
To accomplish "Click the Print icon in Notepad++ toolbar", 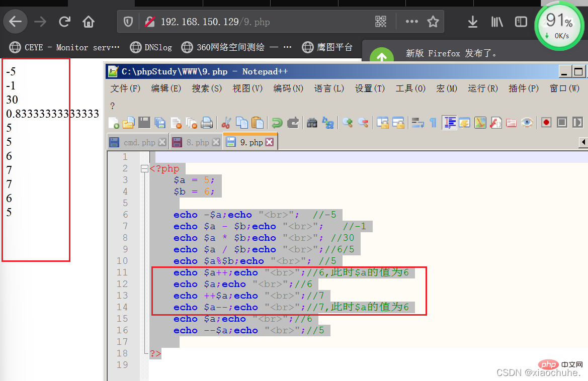I will tap(207, 123).
